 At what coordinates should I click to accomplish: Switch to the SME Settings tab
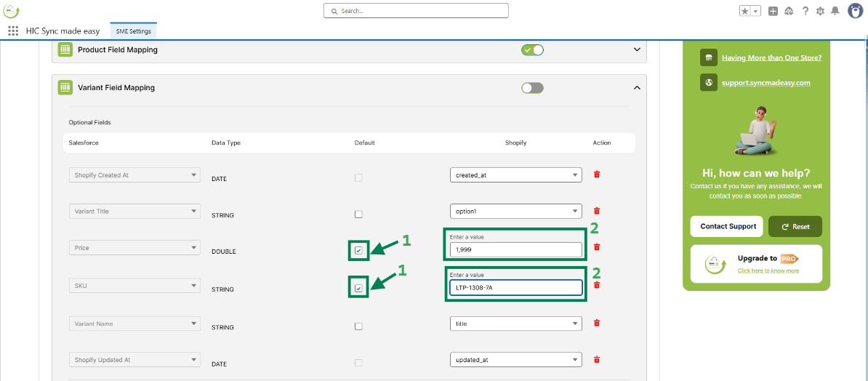[x=133, y=31]
